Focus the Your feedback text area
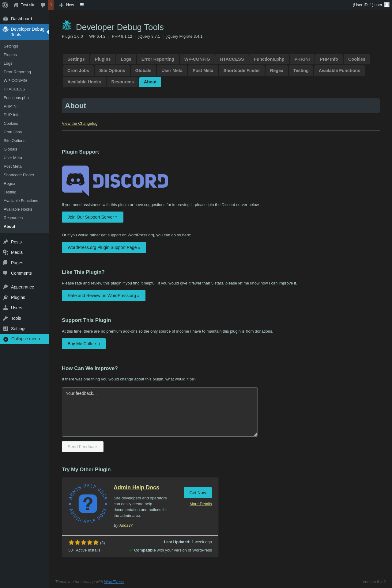The height and width of the screenshot is (588, 392). coord(160,412)
